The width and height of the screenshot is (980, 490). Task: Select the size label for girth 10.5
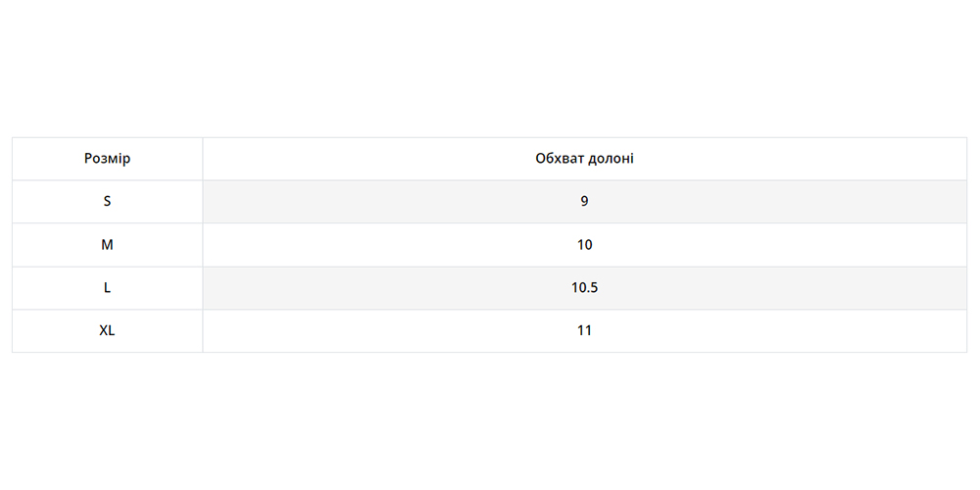coord(107,288)
